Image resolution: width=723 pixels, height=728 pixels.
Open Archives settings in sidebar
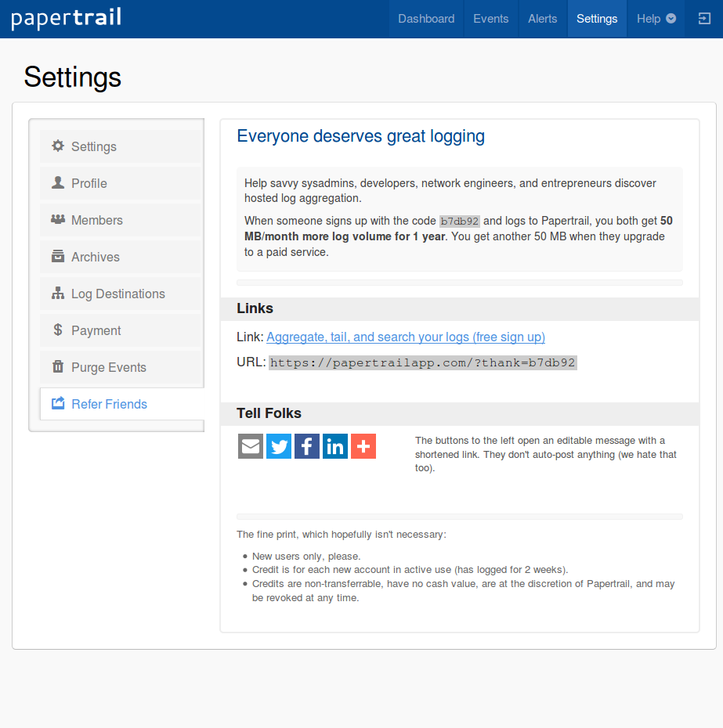pyautogui.click(x=96, y=257)
